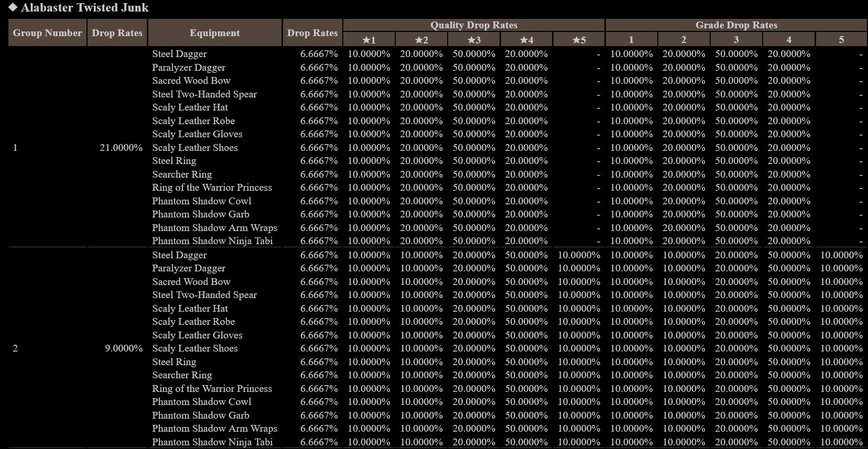Select "Searcher Ring" in group 1

coord(182,174)
